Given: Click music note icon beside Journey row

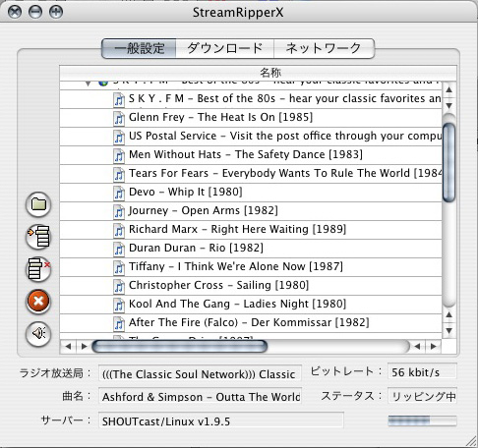Looking at the screenshot, I should point(119,211).
